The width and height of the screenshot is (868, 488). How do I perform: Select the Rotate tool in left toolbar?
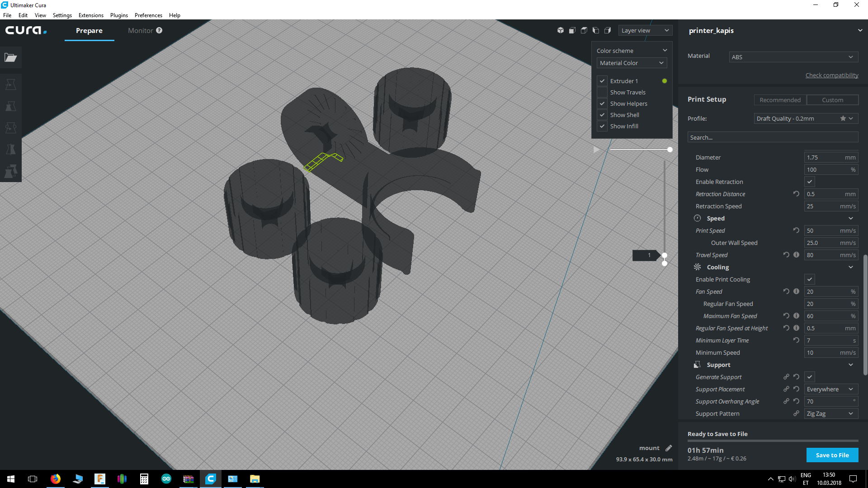pyautogui.click(x=11, y=128)
